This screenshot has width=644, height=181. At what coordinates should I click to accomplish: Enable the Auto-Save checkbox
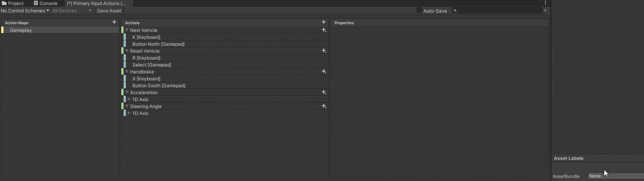pos(419,10)
